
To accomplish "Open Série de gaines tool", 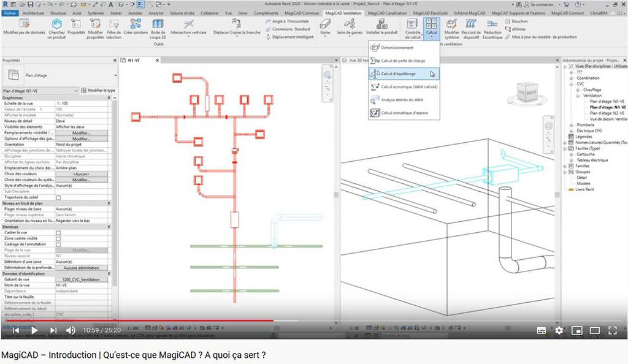I will coord(349,28).
